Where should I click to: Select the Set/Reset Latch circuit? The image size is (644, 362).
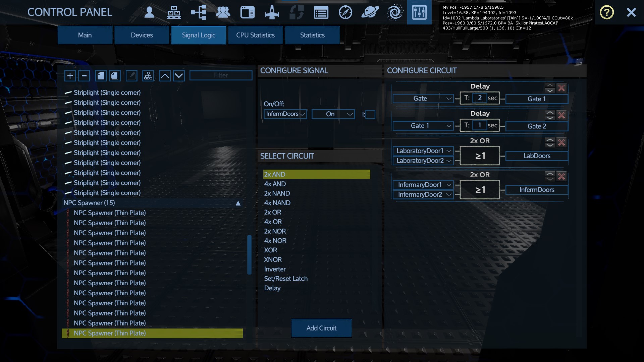(x=286, y=279)
